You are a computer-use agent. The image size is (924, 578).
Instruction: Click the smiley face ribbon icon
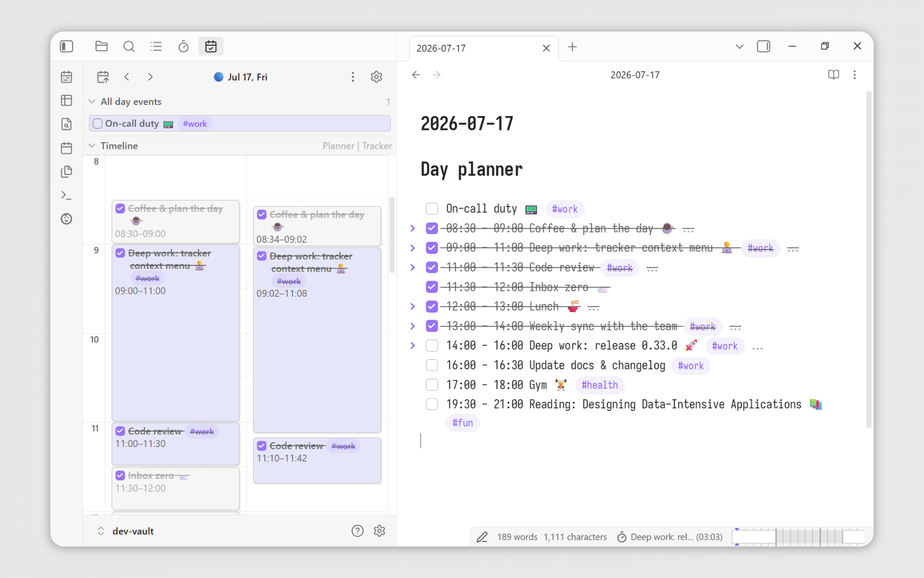coord(66,219)
